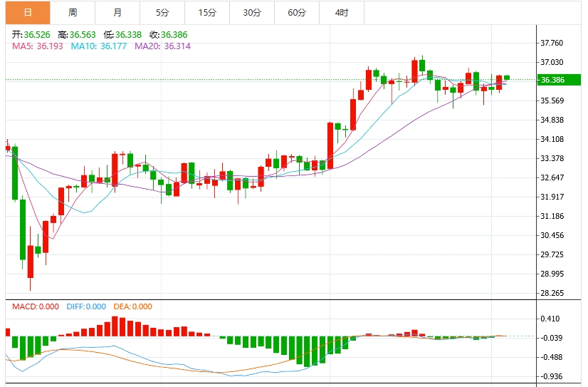588x387 pixels.
Task: Click the -0.488 MACD axis label
Action: pos(550,357)
